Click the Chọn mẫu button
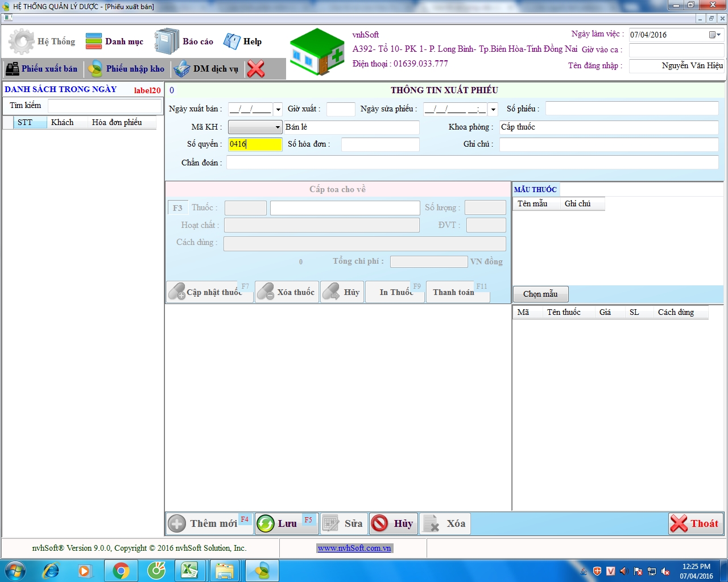Image resolution: width=728 pixels, height=582 pixels. point(540,294)
